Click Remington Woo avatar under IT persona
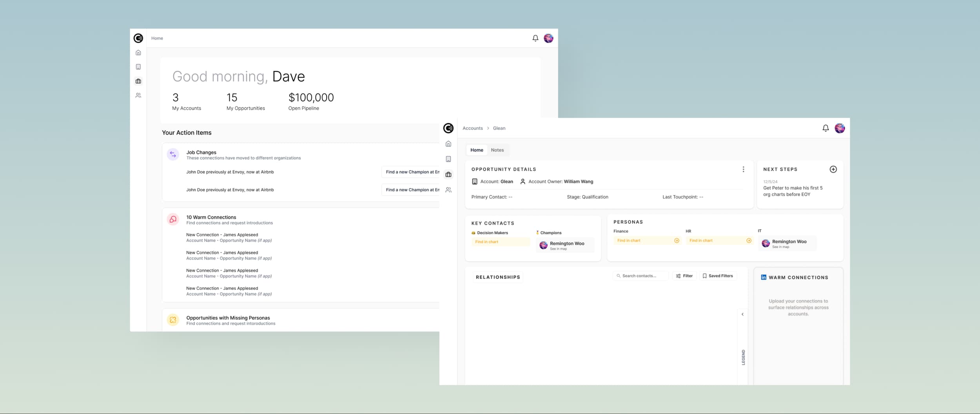This screenshot has height=414, width=980. [x=765, y=243]
